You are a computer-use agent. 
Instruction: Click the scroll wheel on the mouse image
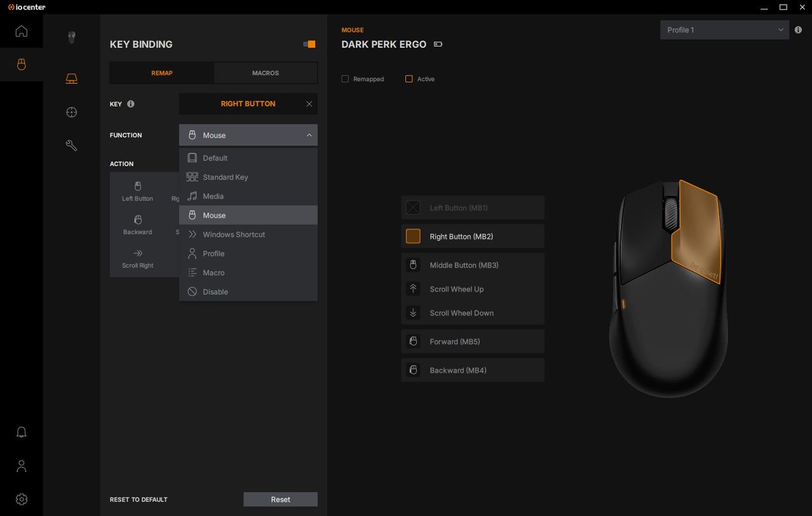tap(671, 214)
